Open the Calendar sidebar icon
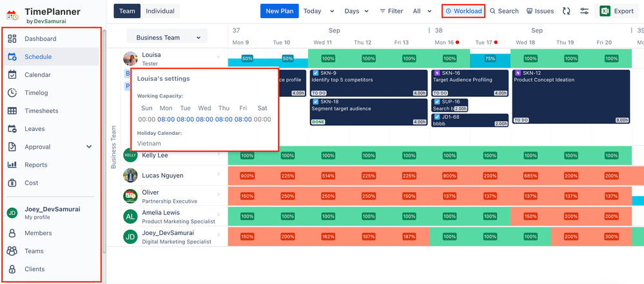 (12, 75)
